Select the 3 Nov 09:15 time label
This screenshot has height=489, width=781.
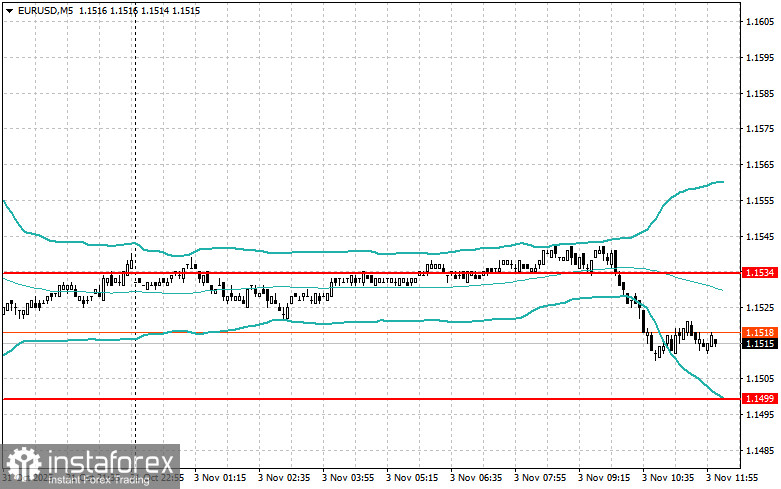click(604, 478)
